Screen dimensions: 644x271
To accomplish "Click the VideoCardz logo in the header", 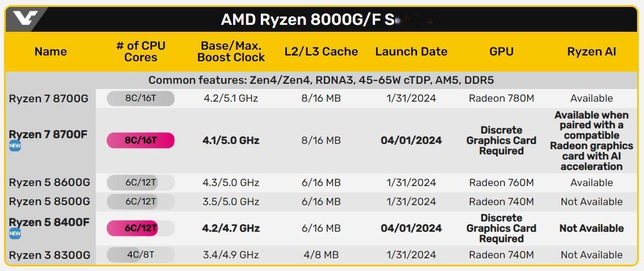I will point(25,18).
